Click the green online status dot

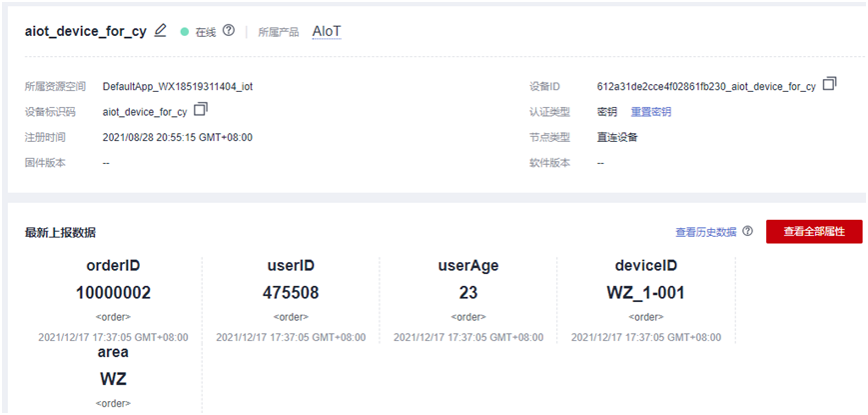[x=185, y=32]
